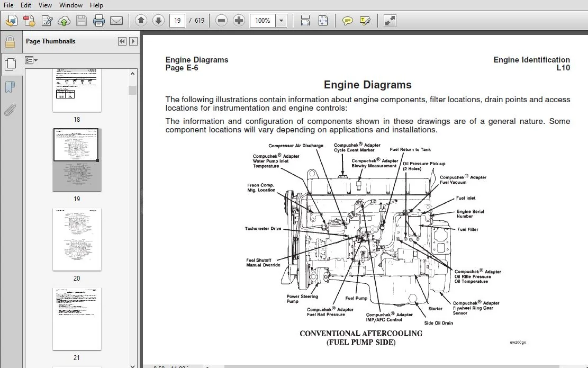Screen dimensions: 588x368
Task: Click the Highlight text tool icon
Action: pyautogui.click(x=365, y=21)
